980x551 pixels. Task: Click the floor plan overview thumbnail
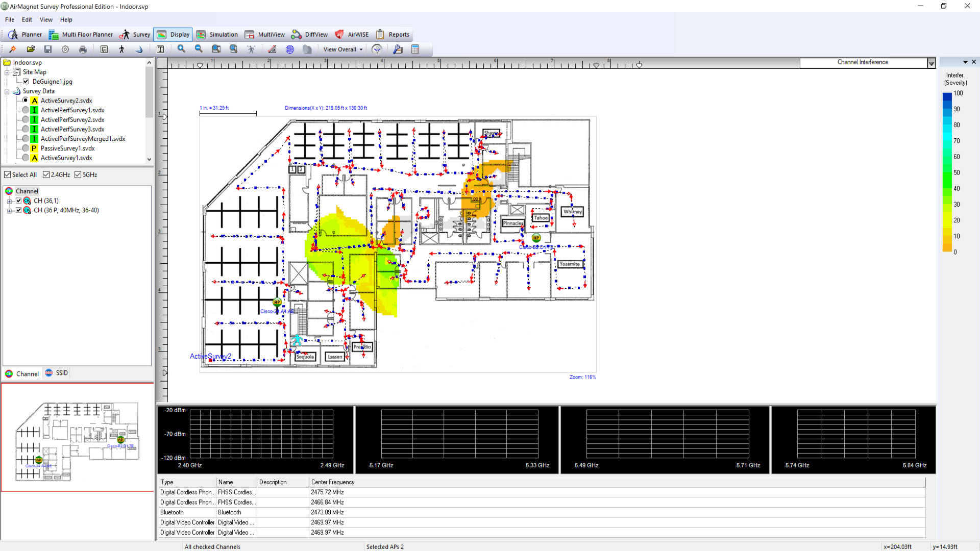tap(78, 438)
